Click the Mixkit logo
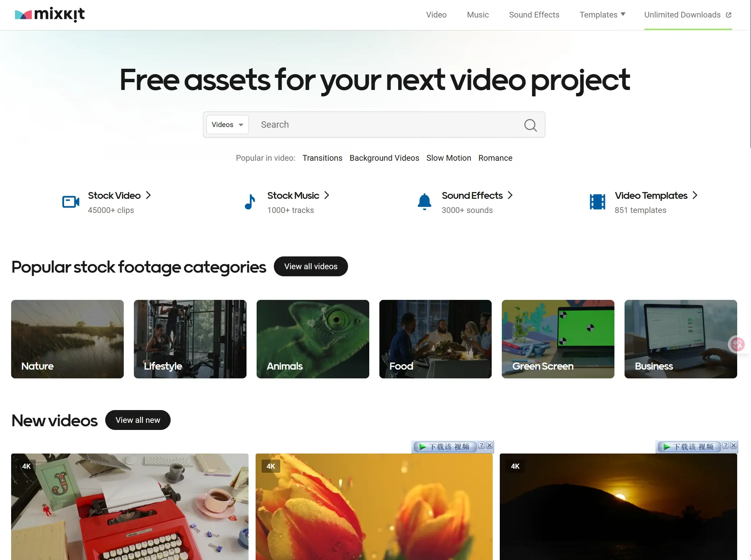Viewport: 751px width, 560px height. [50, 14]
